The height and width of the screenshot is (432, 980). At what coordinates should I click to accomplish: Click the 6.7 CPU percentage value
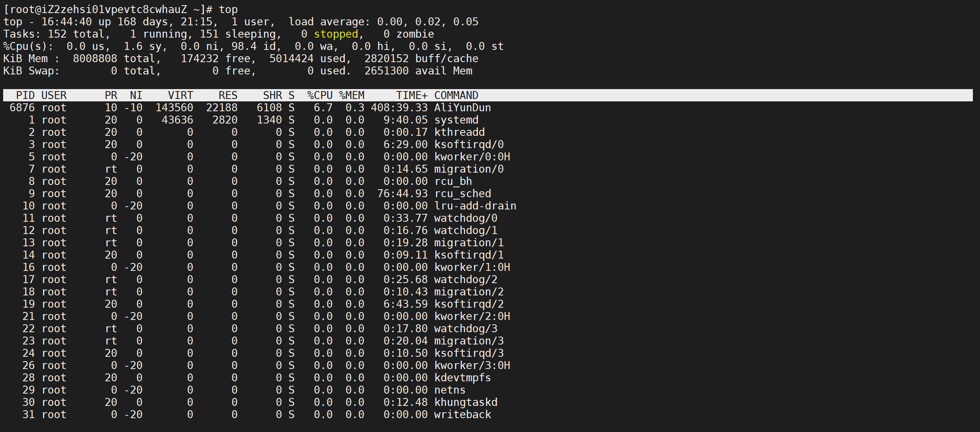(x=323, y=108)
